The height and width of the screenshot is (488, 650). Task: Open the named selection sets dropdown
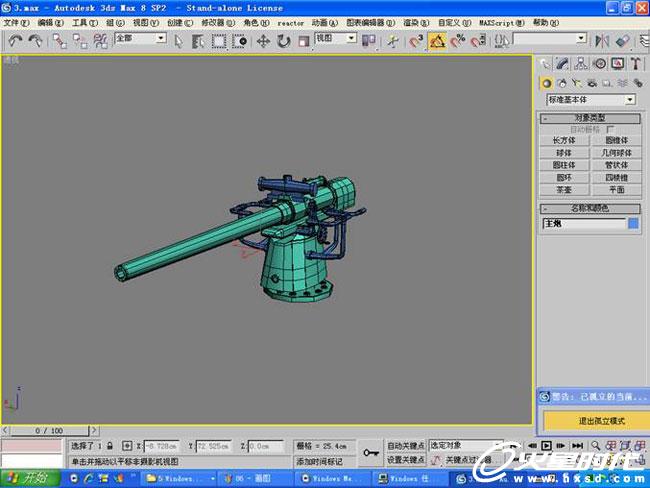click(550, 39)
